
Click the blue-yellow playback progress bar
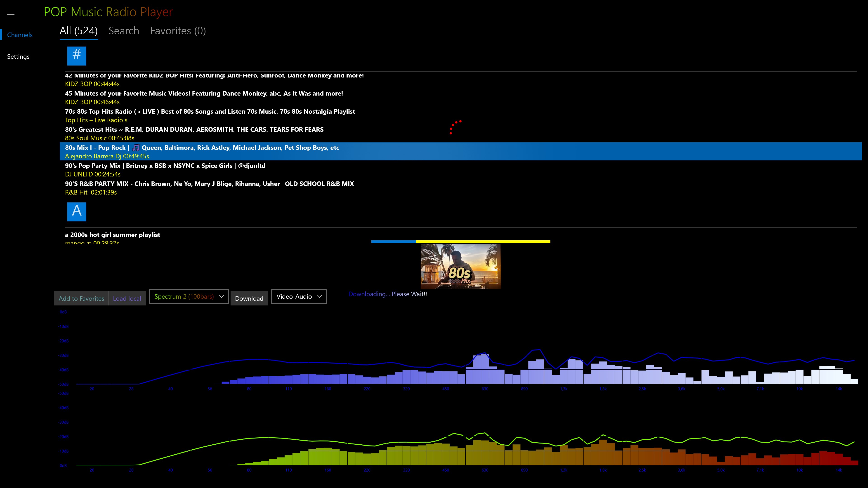pyautogui.click(x=460, y=242)
